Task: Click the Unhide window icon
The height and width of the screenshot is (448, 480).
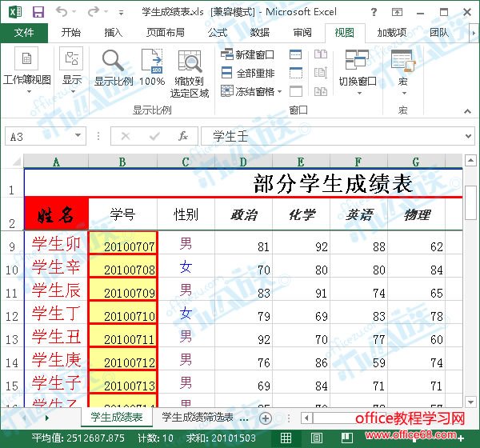Action: point(296,91)
